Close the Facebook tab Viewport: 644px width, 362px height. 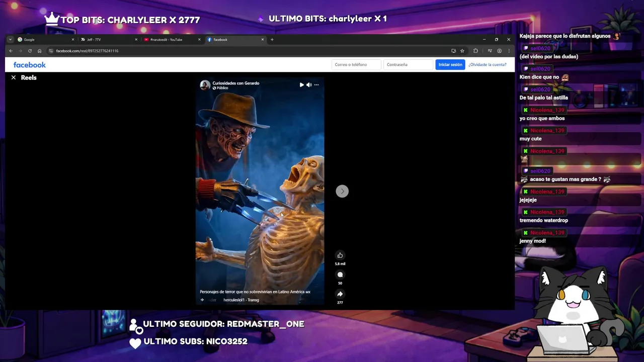click(262, 40)
